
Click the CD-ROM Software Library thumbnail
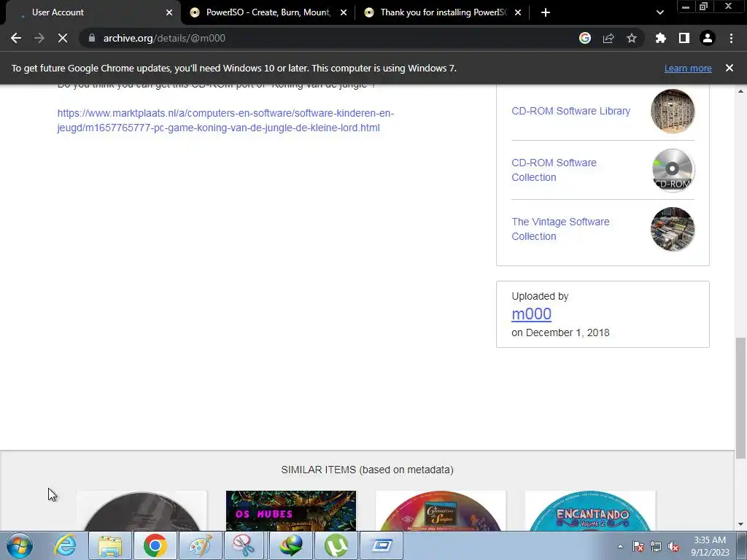tap(673, 111)
